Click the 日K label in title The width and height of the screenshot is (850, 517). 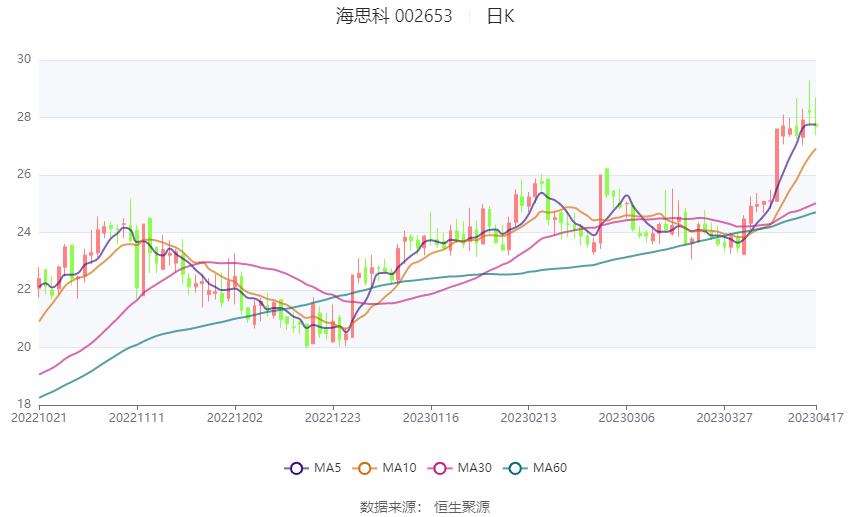click(500, 16)
